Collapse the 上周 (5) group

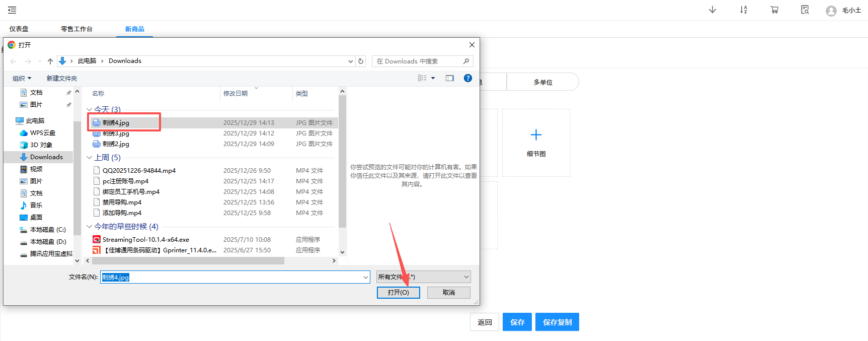click(x=89, y=158)
